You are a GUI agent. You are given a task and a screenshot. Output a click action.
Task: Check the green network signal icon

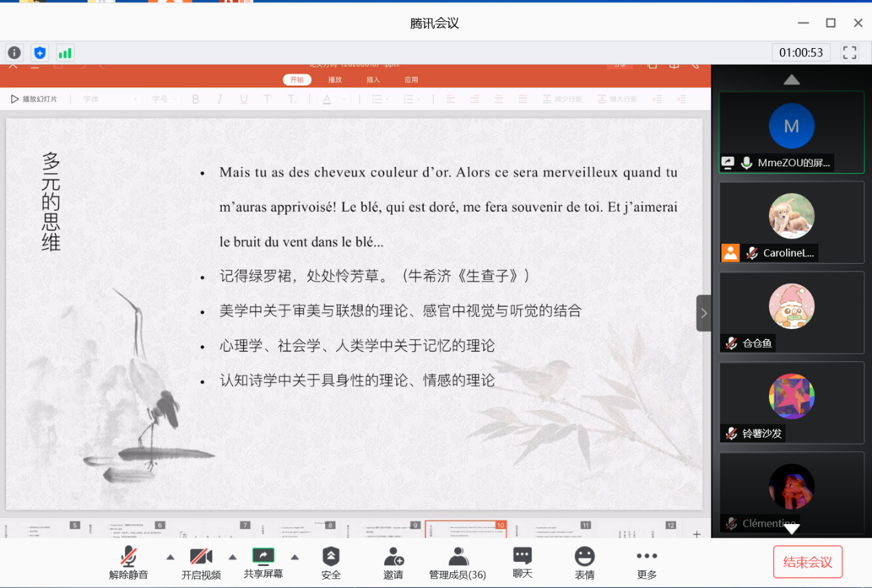(65, 53)
